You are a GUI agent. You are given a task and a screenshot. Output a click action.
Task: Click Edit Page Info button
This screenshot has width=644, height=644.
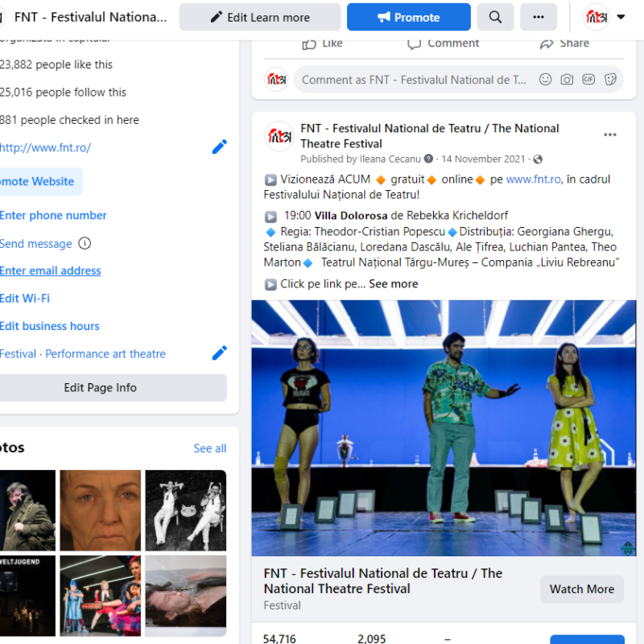101,388
